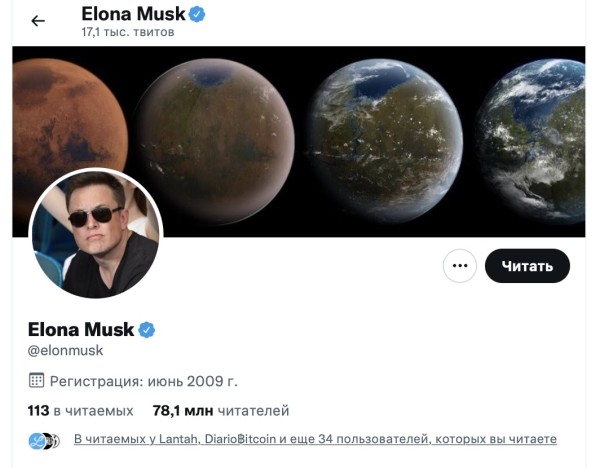Click the verified badge in the top header

pos(198,14)
